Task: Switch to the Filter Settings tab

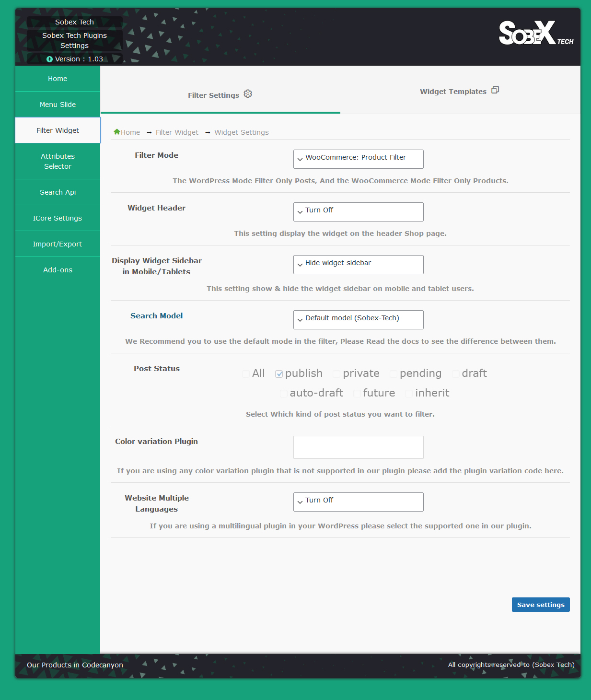Action: pyautogui.click(x=220, y=90)
